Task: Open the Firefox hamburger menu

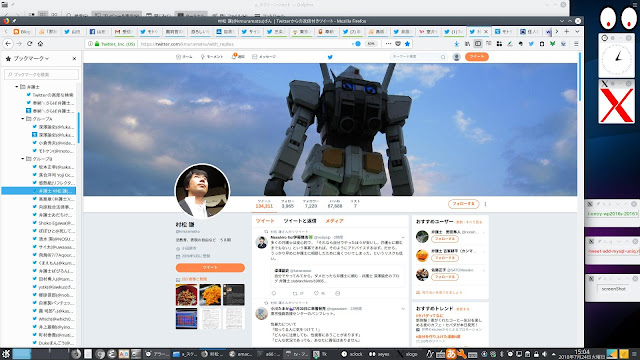Action: [x=576, y=44]
